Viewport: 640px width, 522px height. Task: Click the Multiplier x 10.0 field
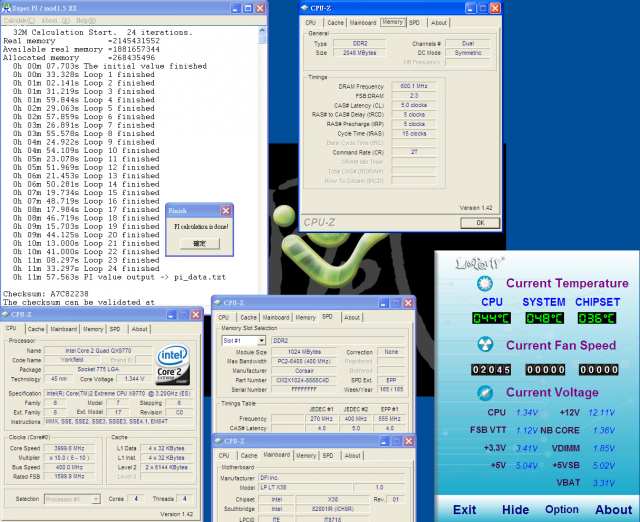[69, 458]
